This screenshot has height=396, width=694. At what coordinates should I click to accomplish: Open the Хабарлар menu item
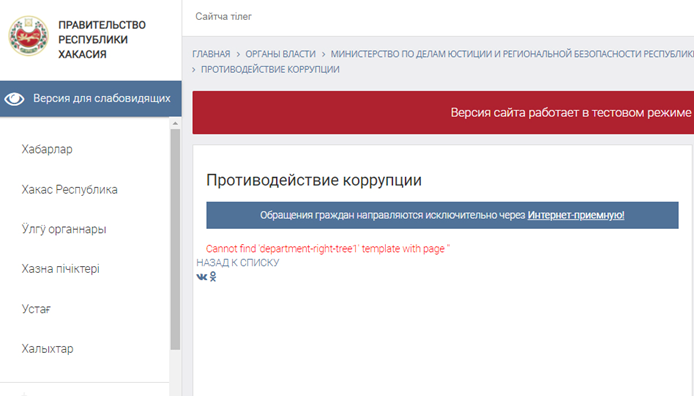[x=47, y=149]
